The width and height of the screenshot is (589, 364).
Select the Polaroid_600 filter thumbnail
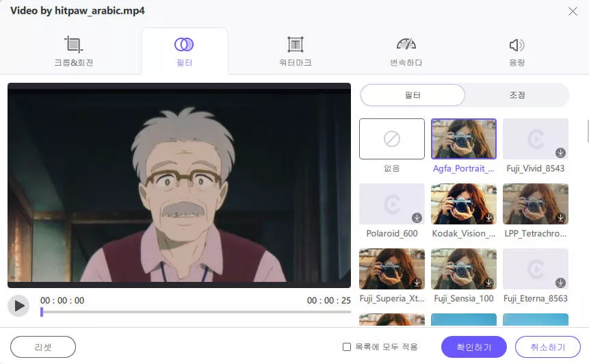click(392, 204)
